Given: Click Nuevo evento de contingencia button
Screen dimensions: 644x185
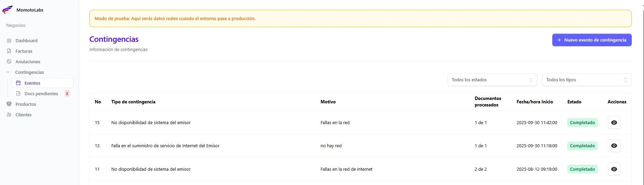Looking at the screenshot, I should pyautogui.click(x=591, y=40).
